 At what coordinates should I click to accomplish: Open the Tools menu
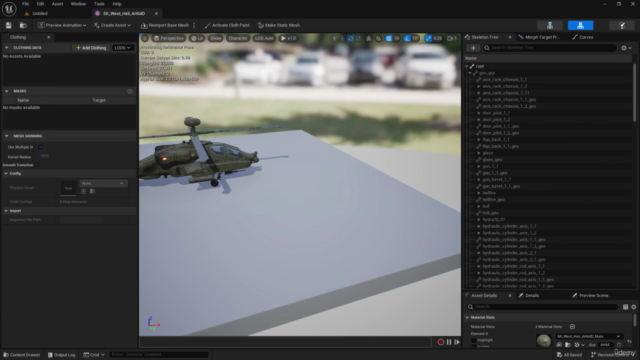coord(99,4)
